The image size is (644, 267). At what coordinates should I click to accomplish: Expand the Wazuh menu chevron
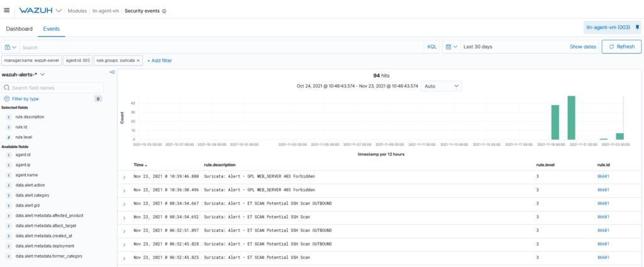coord(58,10)
